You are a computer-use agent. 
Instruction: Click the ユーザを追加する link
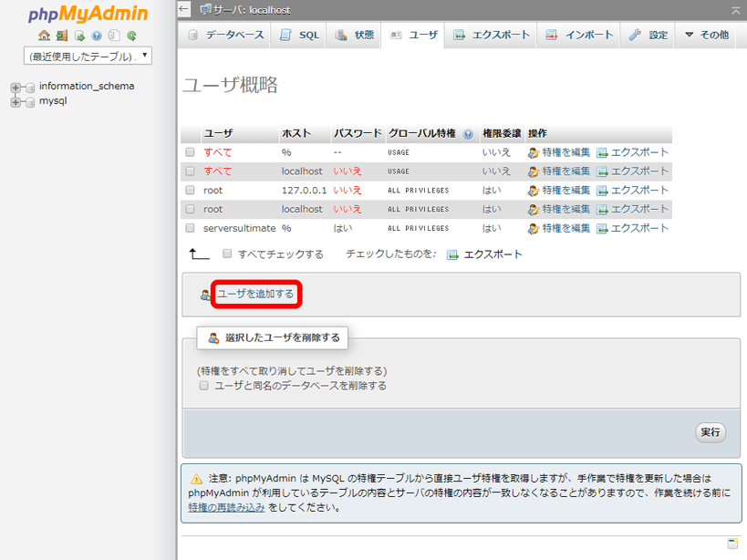tap(255, 294)
